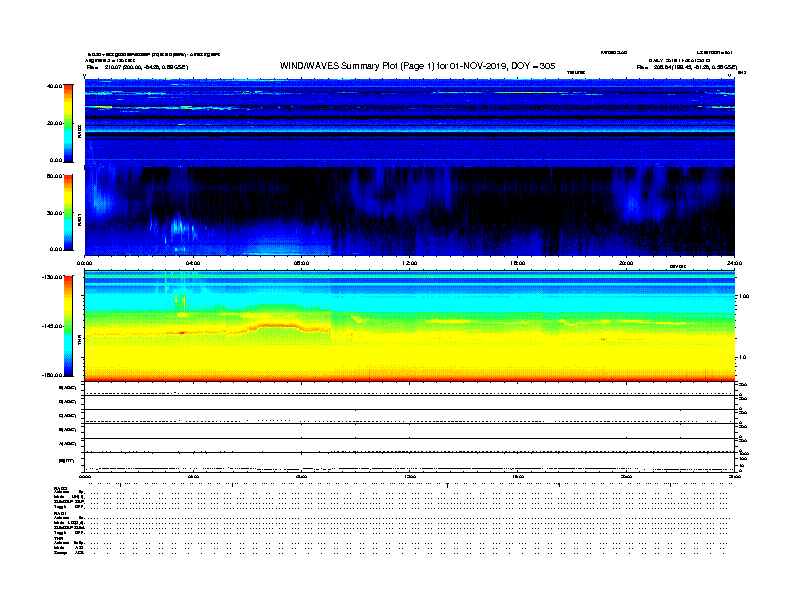This screenshot has width=792, height=612.
Task: Click the 10 frequency label right of TNR
Action: click(742, 357)
